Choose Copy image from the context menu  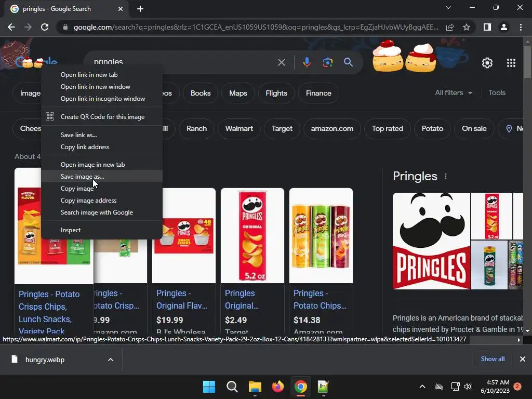click(x=102, y=188)
